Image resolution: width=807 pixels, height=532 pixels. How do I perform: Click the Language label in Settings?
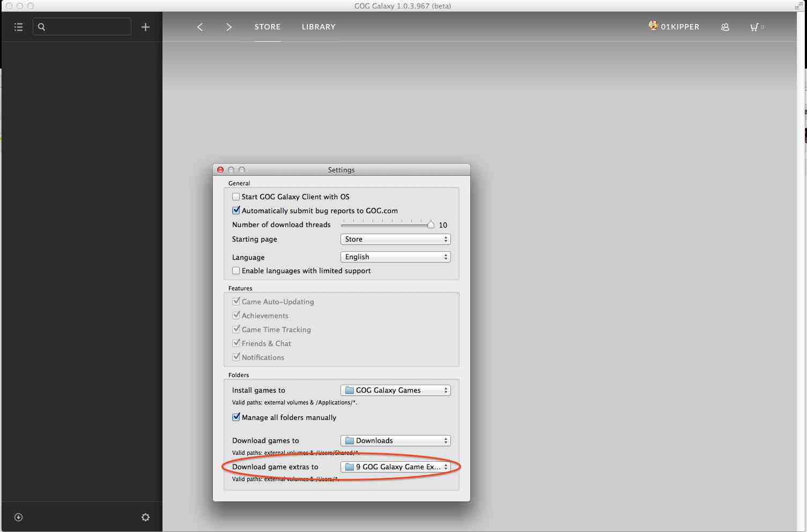coord(248,257)
